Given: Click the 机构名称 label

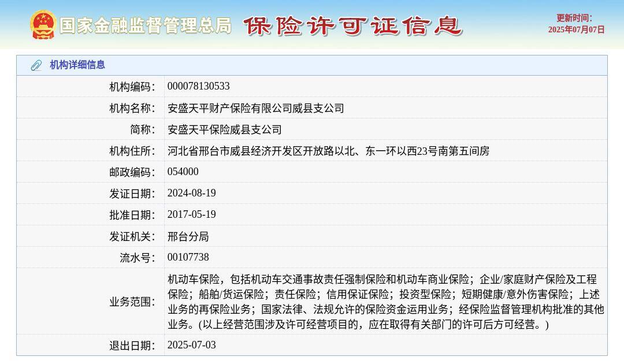Looking at the screenshot, I should tap(132, 108).
